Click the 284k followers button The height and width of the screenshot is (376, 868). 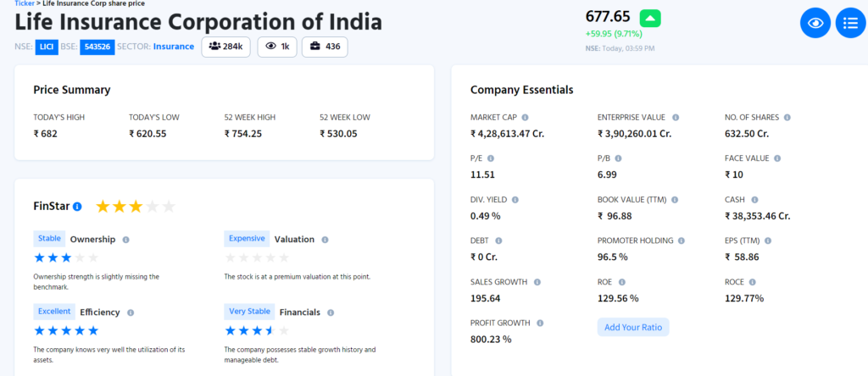pos(225,47)
